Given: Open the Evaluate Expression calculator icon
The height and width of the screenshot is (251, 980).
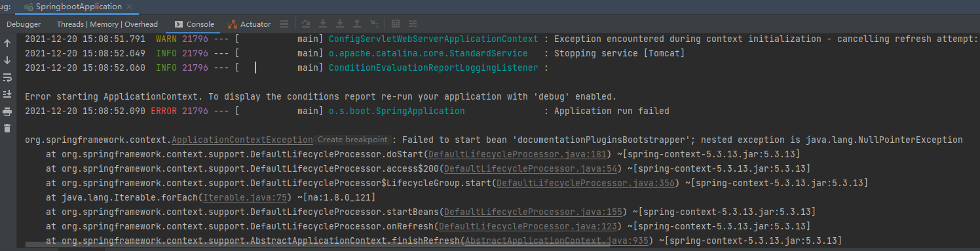Looking at the screenshot, I should pyautogui.click(x=396, y=24).
